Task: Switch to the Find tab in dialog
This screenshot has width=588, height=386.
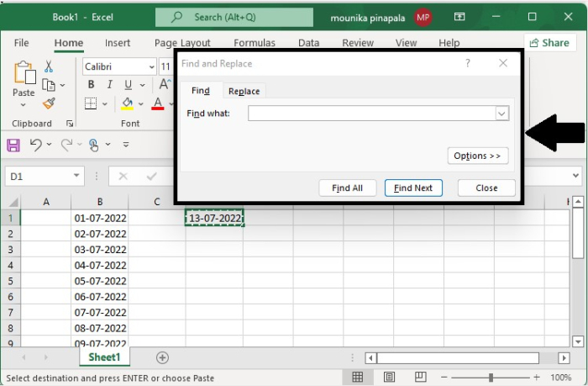Action: pyautogui.click(x=201, y=91)
